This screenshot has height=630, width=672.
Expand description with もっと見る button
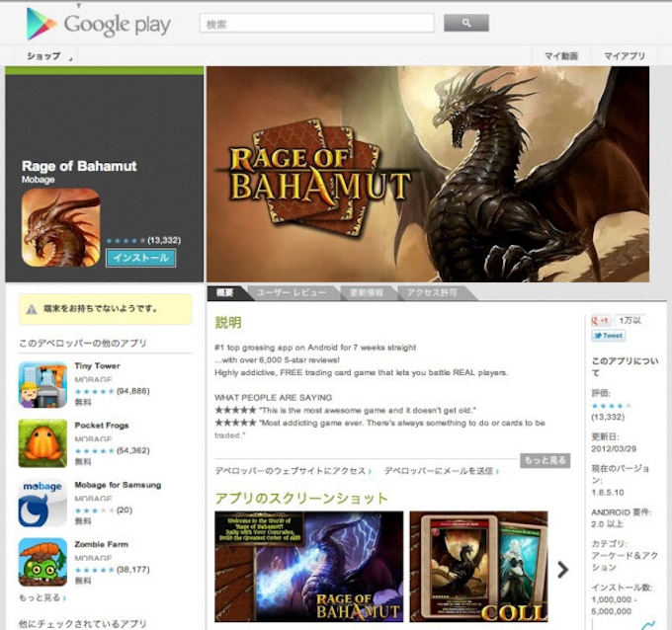pyautogui.click(x=546, y=460)
